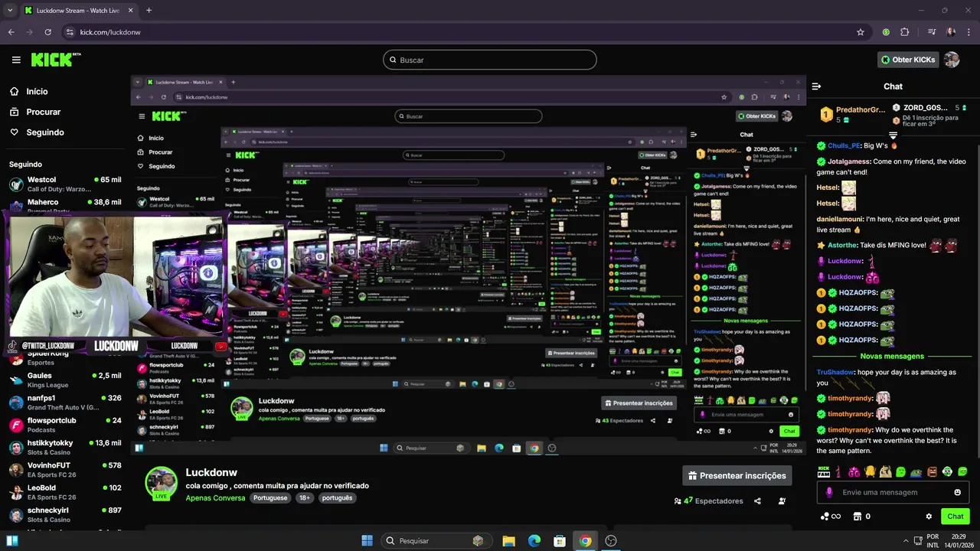Click Novas mensagens divider to jump down
The width and height of the screenshot is (980, 551).
(892, 356)
